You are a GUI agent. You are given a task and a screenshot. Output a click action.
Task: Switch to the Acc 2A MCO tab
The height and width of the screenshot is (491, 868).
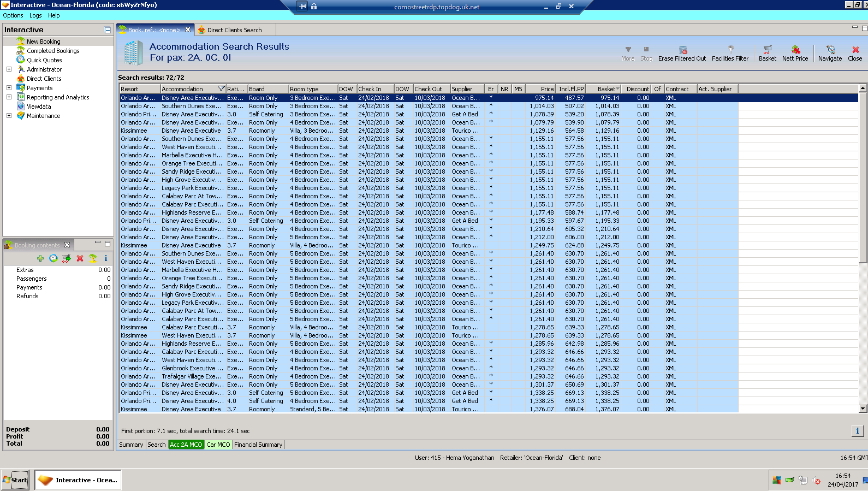coord(186,445)
